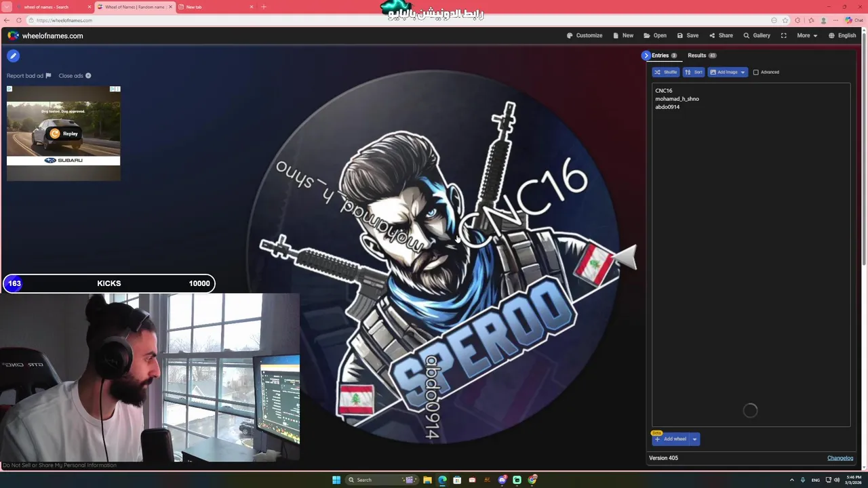The width and height of the screenshot is (868, 488).
Task: Report the bad ad flag link
Action: click(28, 76)
